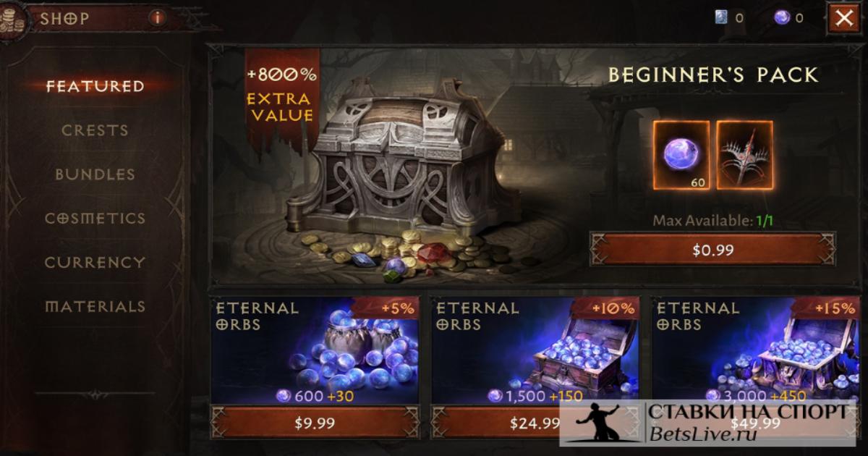Image resolution: width=868 pixels, height=456 pixels.
Task: Click the shop info icon
Action: tap(157, 18)
